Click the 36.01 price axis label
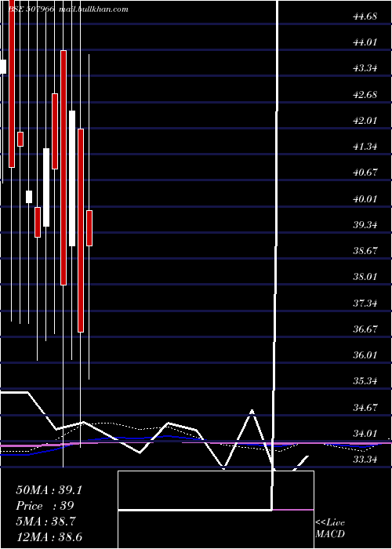The height and width of the screenshot is (549, 392). (365, 355)
